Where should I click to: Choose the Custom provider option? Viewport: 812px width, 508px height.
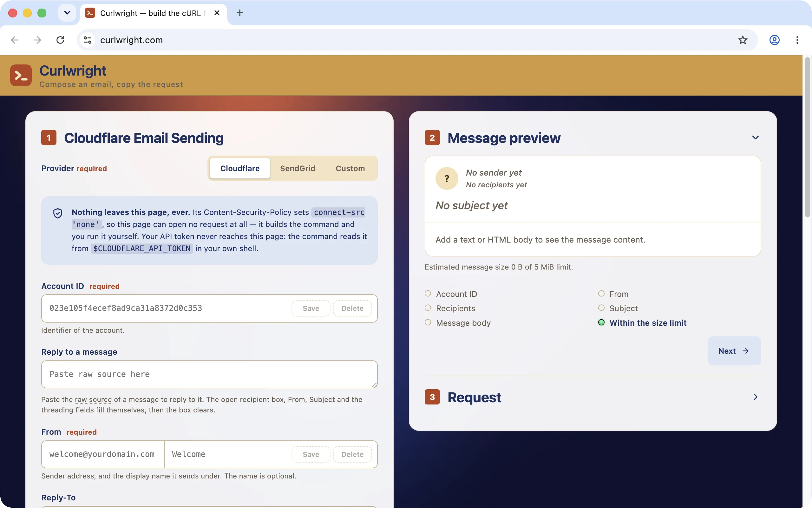pyautogui.click(x=350, y=168)
